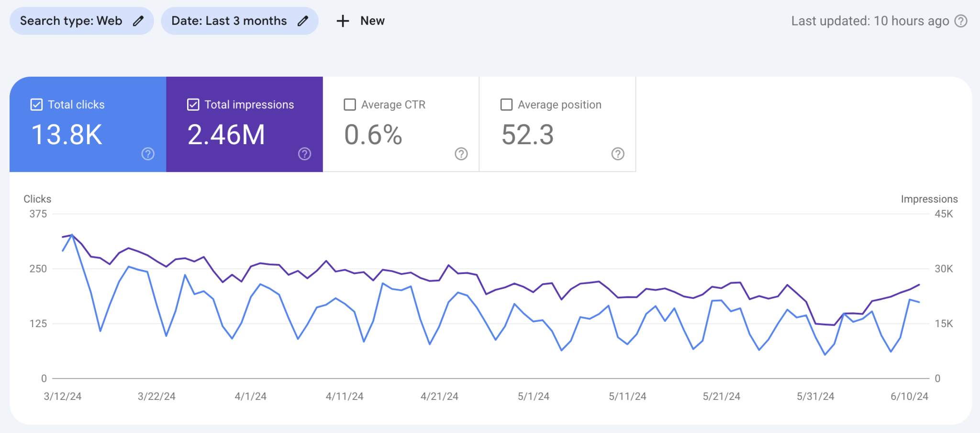This screenshot has height=433, width=980.
Task: Click the pencil icon on Search type filter
Action: pos(138,21)
